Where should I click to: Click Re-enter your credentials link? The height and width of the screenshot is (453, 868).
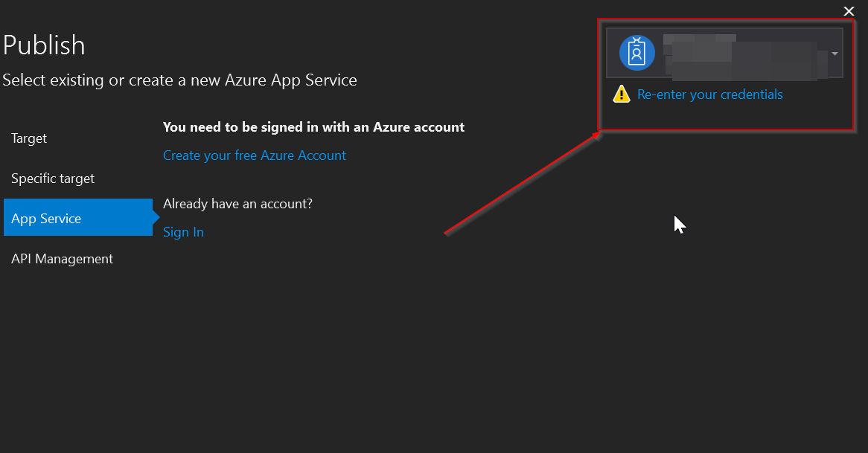click(709, 94)
